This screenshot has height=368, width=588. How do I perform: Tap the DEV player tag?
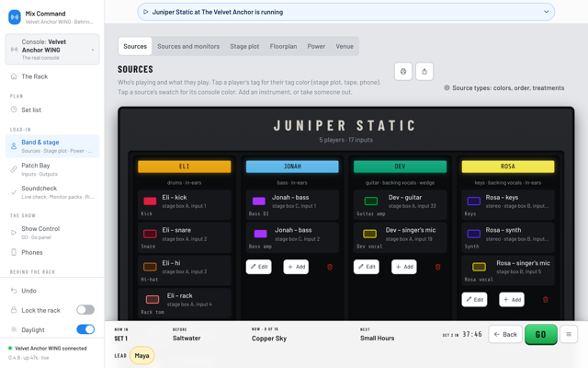click(400, 167)
